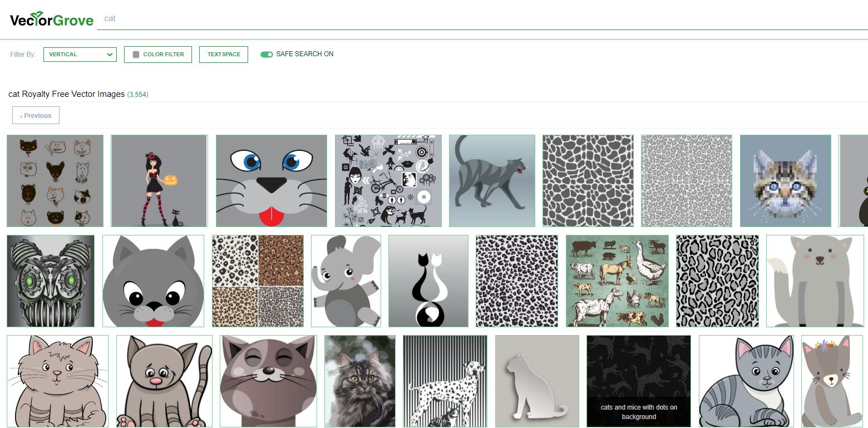
Task: Click the Textspace filter button
Action: 224,55
